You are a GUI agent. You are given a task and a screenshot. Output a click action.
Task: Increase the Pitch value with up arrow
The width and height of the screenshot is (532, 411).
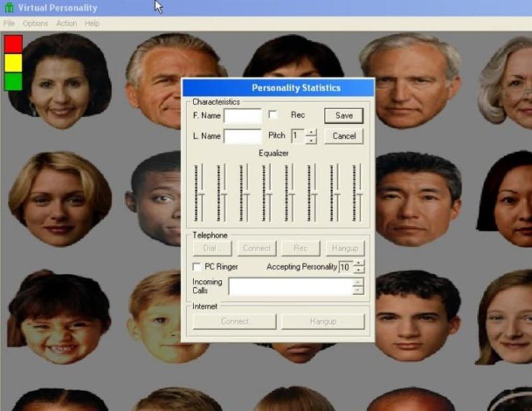pos(311,132)
